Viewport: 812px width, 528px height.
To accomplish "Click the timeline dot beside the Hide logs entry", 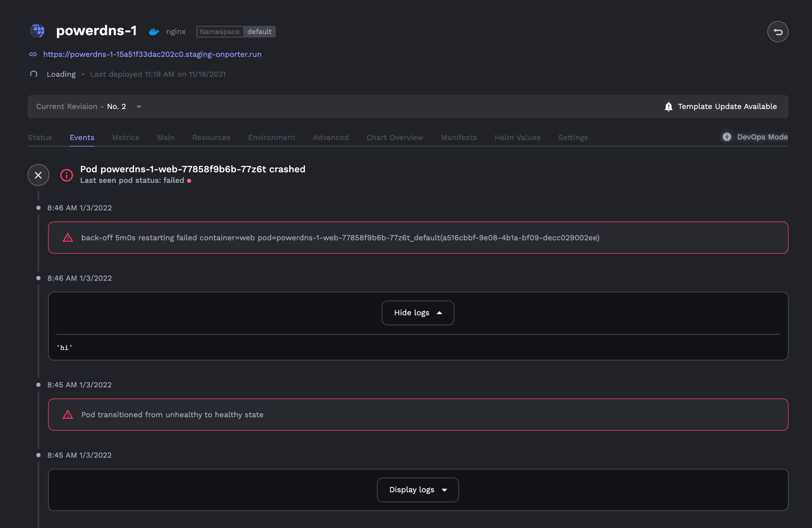I will tap(39, 278).
